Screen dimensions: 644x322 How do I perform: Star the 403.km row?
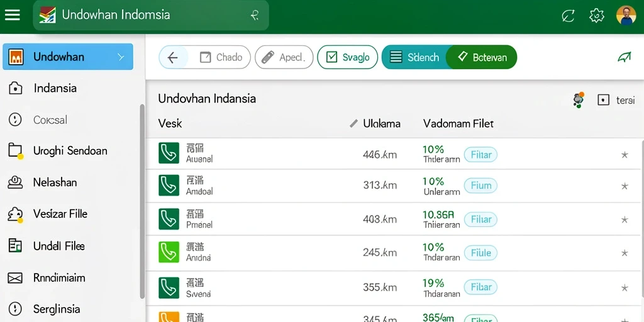point(625,220)
